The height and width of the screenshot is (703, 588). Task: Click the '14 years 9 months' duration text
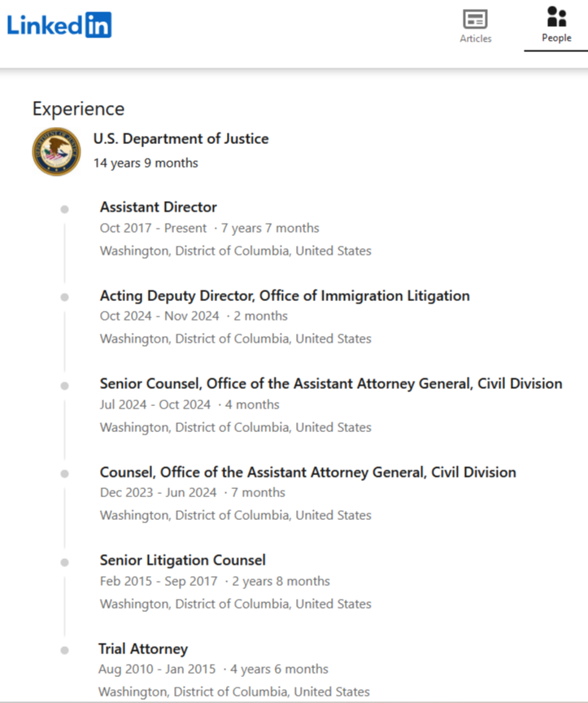click(x=146, y=163)
